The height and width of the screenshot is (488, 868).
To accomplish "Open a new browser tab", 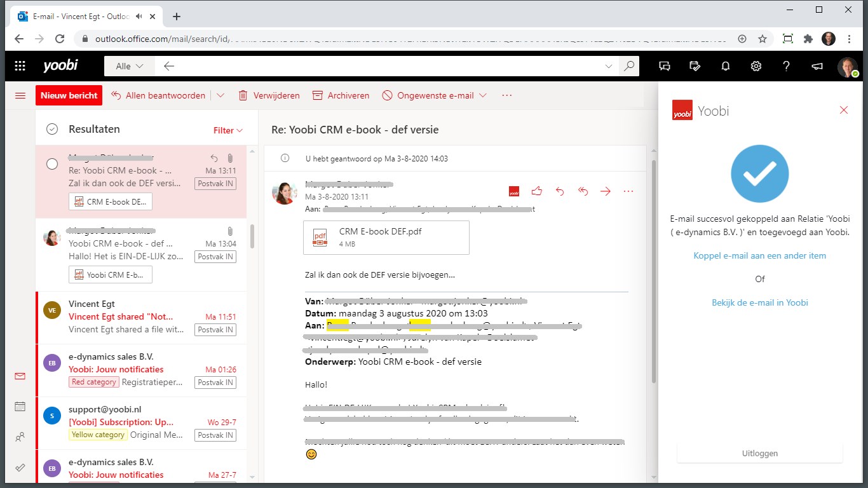I will point(177,17).
